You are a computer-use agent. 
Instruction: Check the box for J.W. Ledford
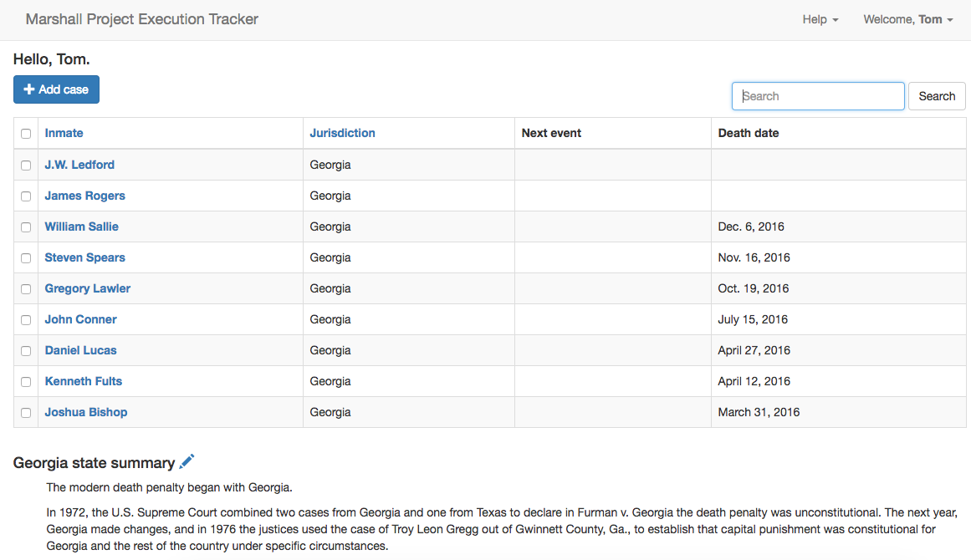26,165
